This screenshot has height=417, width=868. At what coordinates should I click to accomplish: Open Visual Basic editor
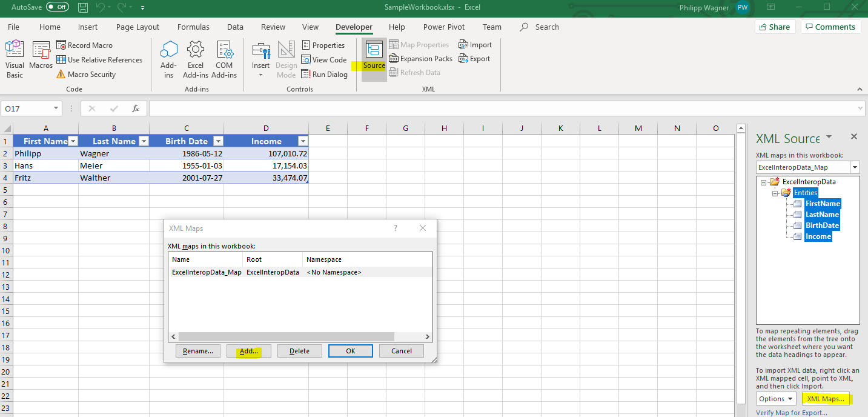coord(15,59)
